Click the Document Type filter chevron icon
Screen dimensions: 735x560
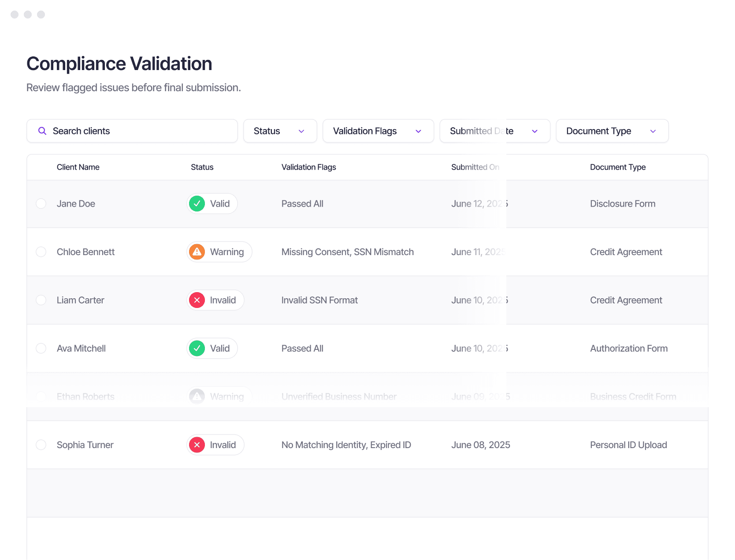[653, 131]
